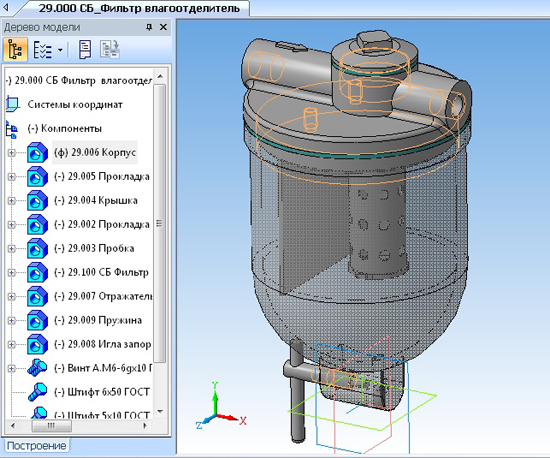Screen dimensions: 550x458
Task: Select 29.004 Крышка in tree
Action: click(95, 200)
